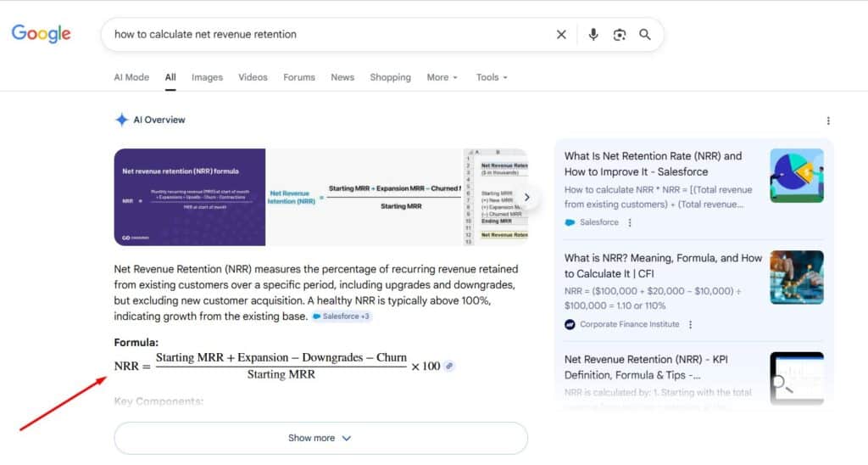Screen dimensions: 868x465
Task: Click CFI article thumbnail image
Action: coord(797,277)
